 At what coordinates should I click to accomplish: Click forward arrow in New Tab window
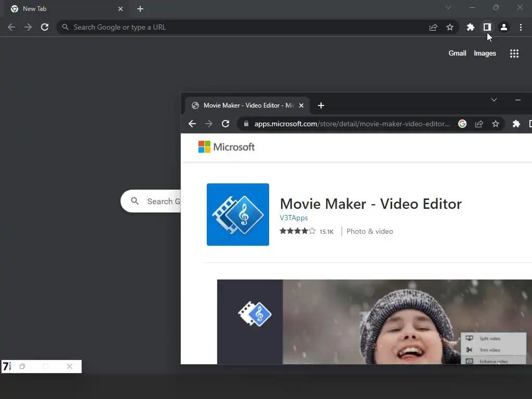[28, 27]
